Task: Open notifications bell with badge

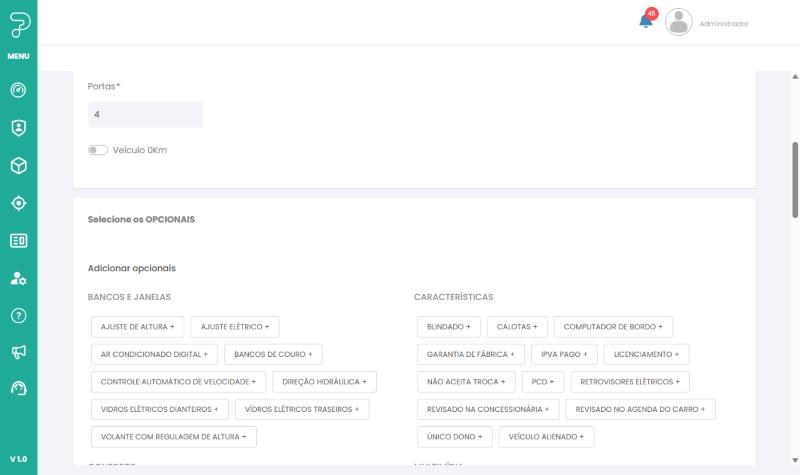Action: [646, 20]
